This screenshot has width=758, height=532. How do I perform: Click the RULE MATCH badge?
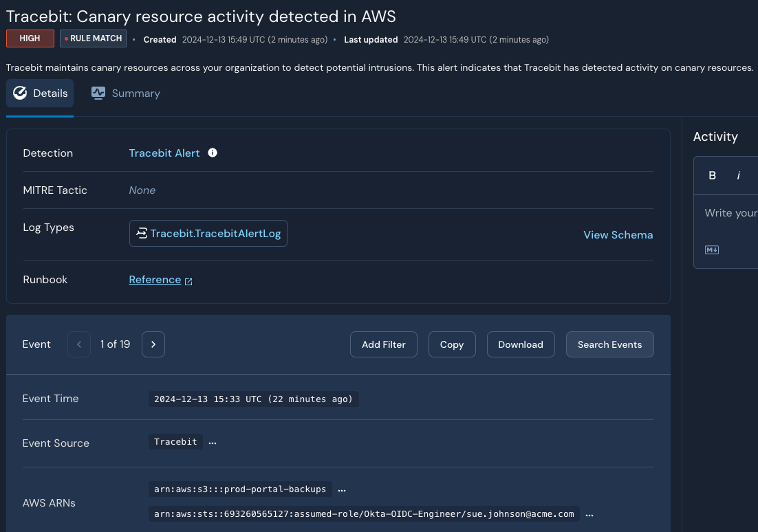pyautogui.click(x=94, y=38)
